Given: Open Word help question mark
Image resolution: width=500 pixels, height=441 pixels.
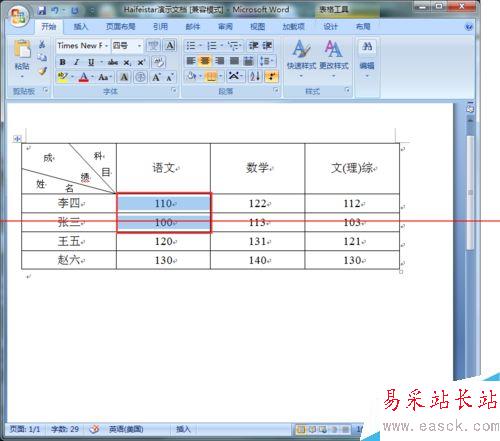Looking at the screenshot, I should [x=469, y=27].
